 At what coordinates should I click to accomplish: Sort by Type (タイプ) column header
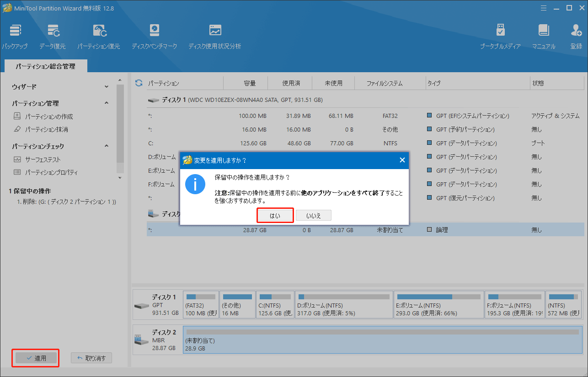coord(477,84)
